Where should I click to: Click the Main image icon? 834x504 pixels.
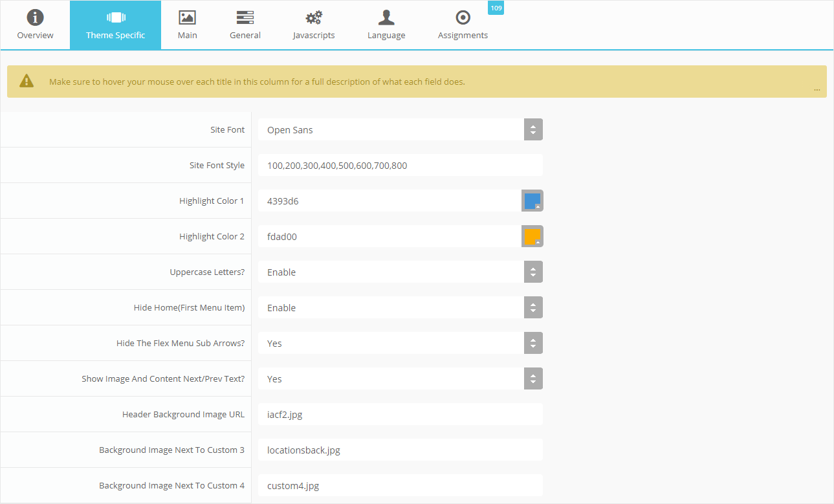(x=187, y=17)
